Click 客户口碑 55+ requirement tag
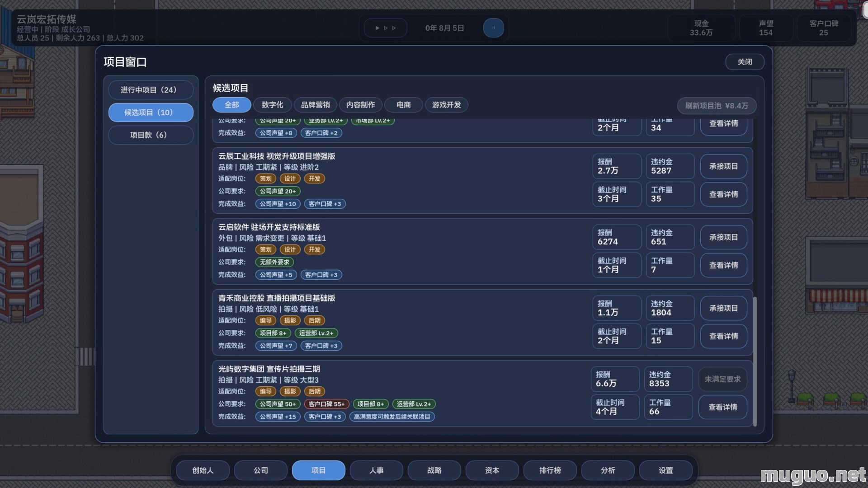Viewport: 868px width, 488px height. pyautogui.click(x=326, y=404)
